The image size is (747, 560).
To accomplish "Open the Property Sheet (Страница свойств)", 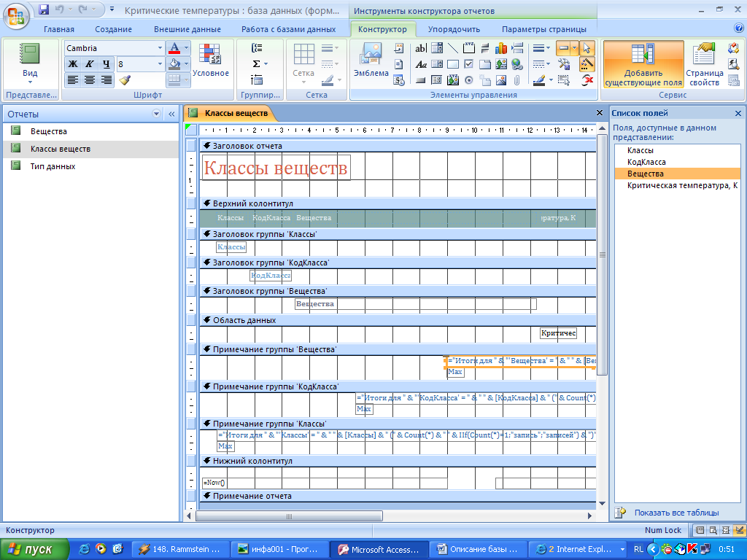I will [704, 64].
